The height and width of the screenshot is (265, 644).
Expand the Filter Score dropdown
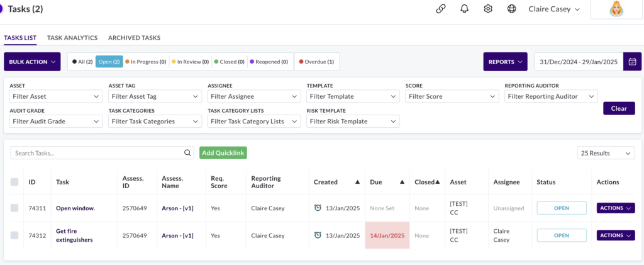(x=452, y=96)
